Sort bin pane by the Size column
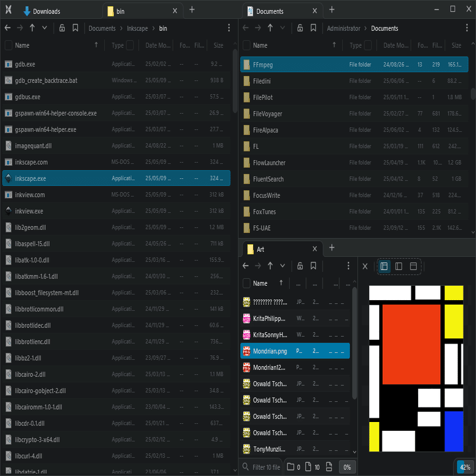Viewport: 476px width, 476px height. click(219, 45)
